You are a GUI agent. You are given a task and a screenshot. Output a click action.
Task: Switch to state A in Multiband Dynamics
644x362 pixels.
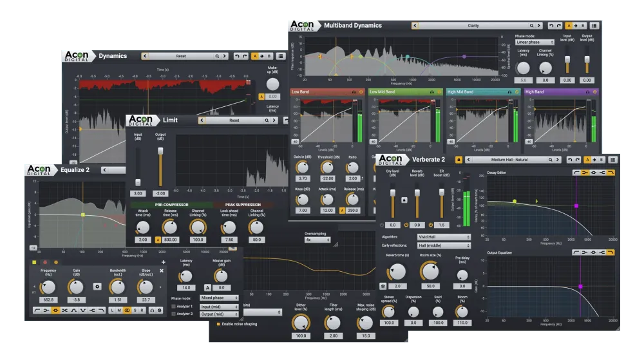[569, 26]
